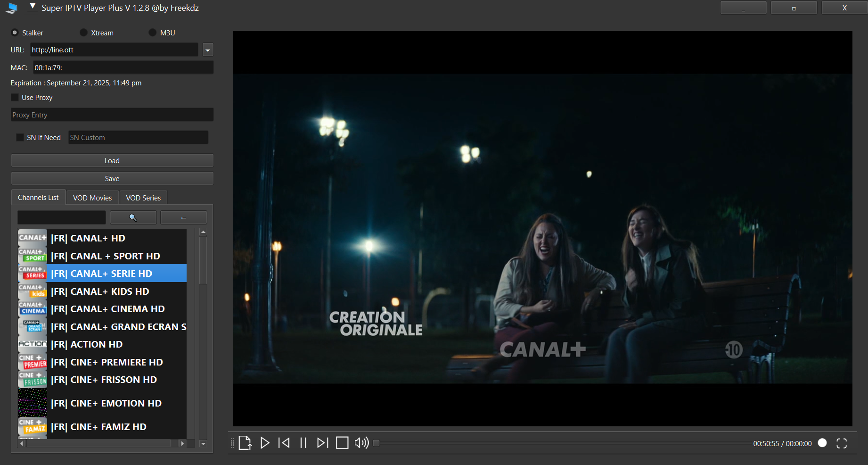The width and height of the screenshot is (868, 465).
Task: Click the player toolbar drag grip
Action: tap(232, 443)
